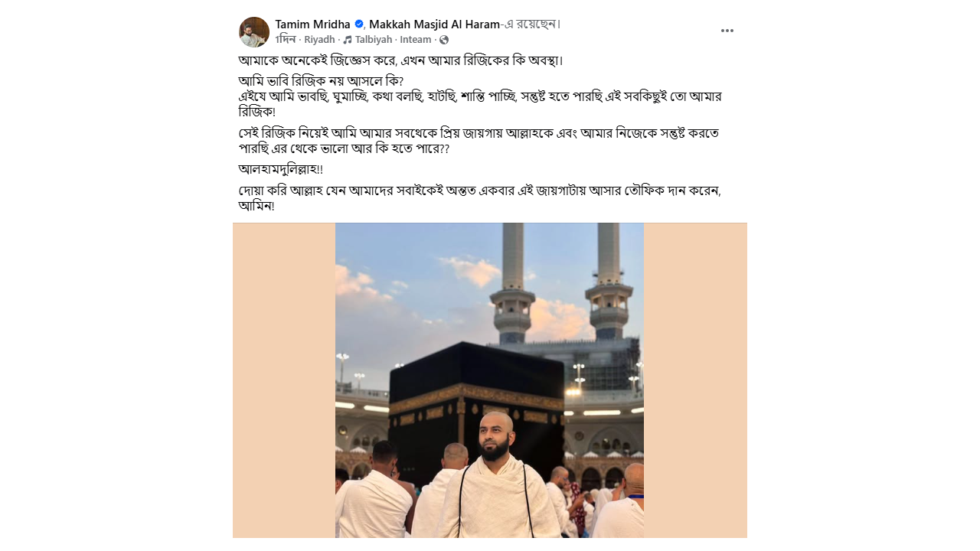Open the three-dots post options menu
The height and width of the screenshot is (551, 980).
click(727, 31)
